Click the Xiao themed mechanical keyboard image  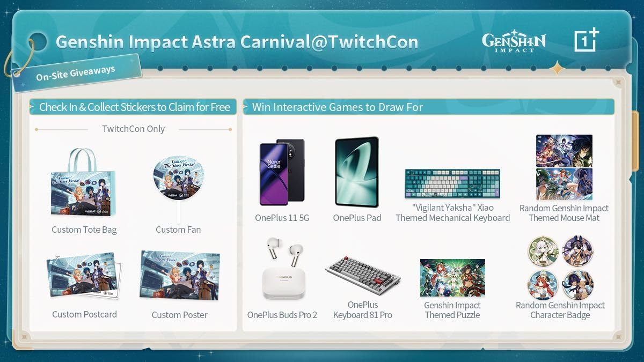pos(452,184)
